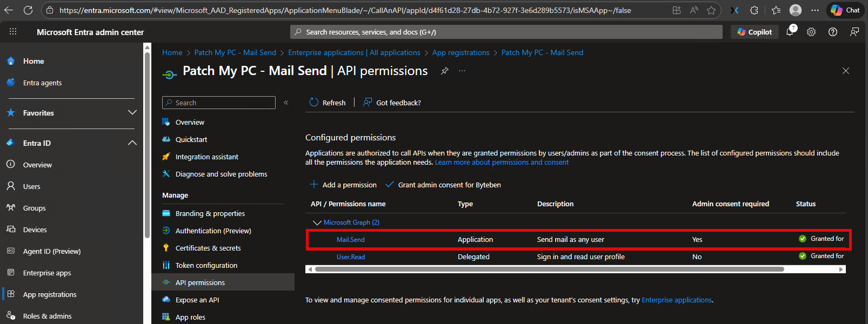Launch Copilot from the portal header
Screen dimensions: 868x324
[755, 32]
